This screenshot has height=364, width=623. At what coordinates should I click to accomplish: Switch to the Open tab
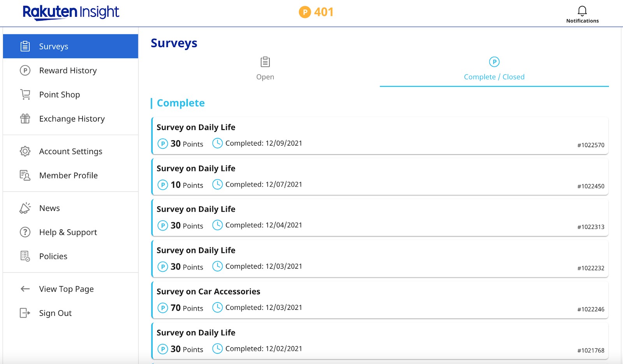(x=265, y=69)
